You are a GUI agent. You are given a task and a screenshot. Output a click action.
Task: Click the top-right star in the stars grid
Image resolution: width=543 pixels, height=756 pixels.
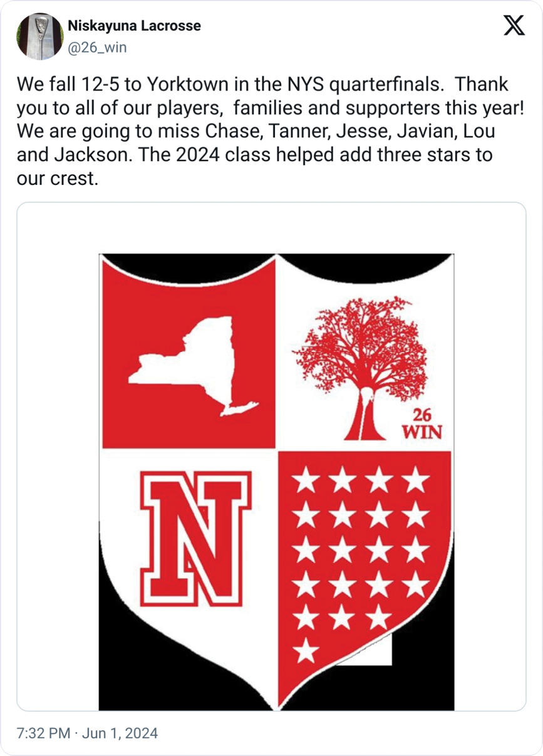(x=415, y=481)
